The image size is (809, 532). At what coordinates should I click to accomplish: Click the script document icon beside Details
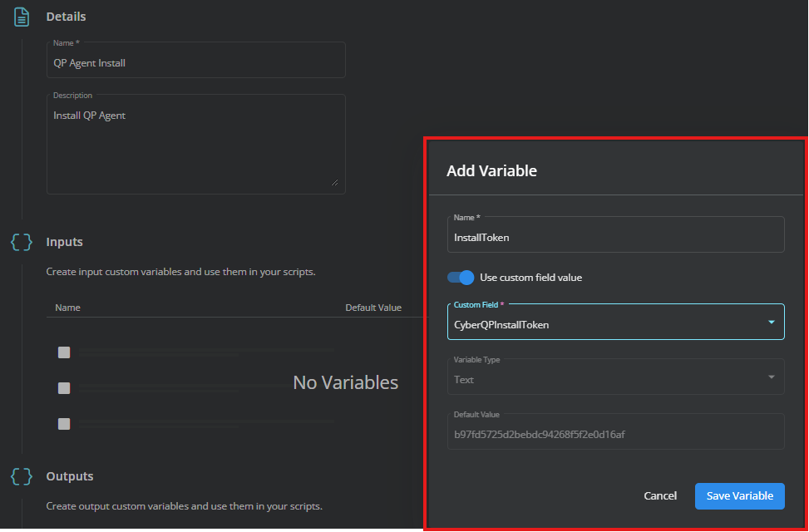point(21,17)
